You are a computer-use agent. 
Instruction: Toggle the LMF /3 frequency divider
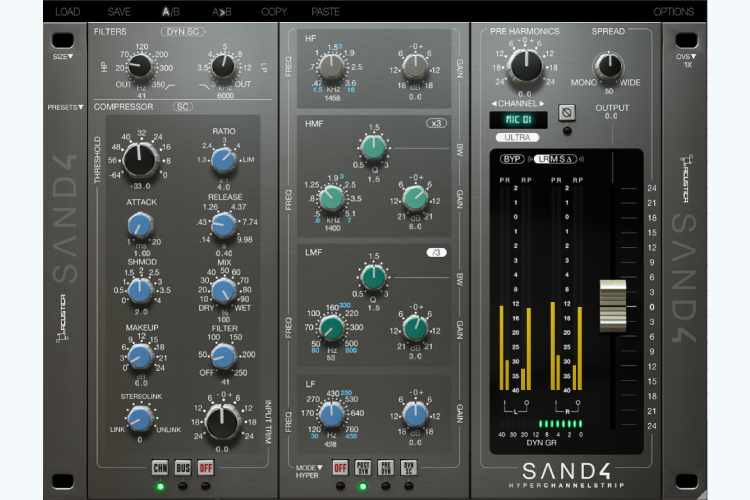click(x=436, y=252)
